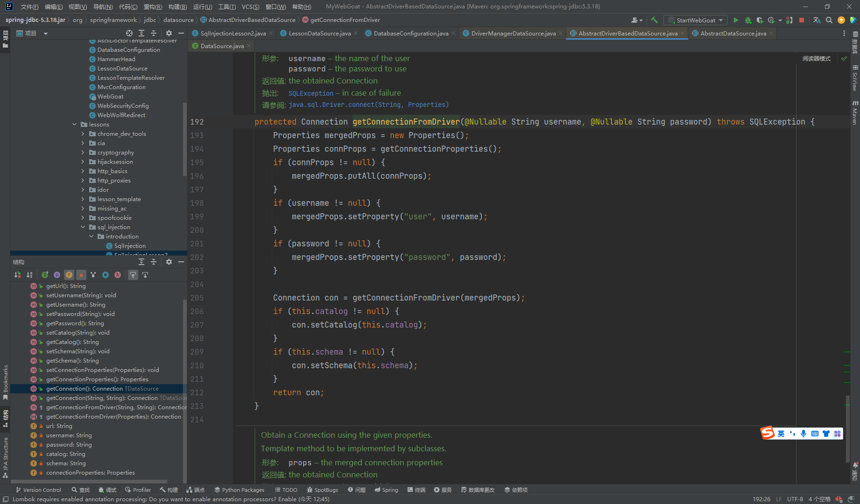Expand all in project panel header
This screenshot has width=860, height=504.
tap(141, 33)
